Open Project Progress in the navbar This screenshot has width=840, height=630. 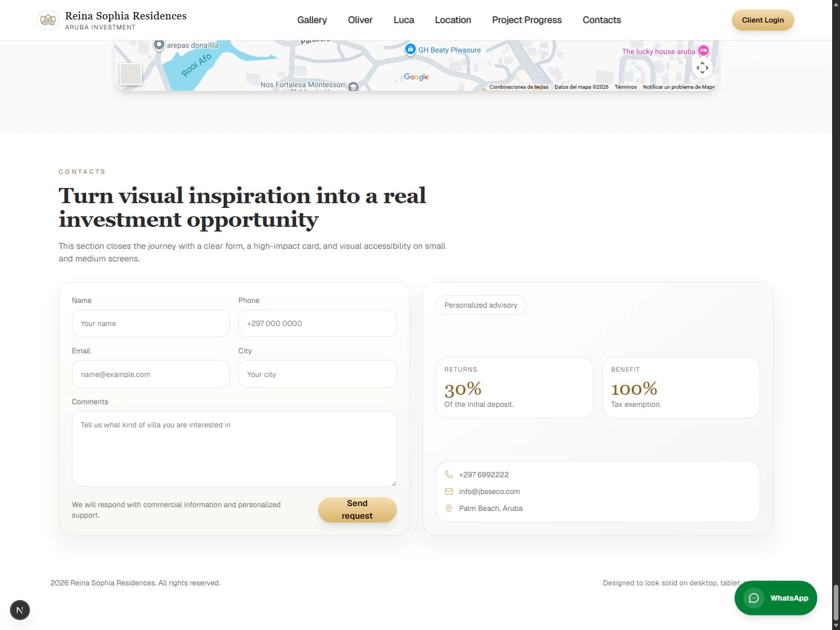click(527, 20)
